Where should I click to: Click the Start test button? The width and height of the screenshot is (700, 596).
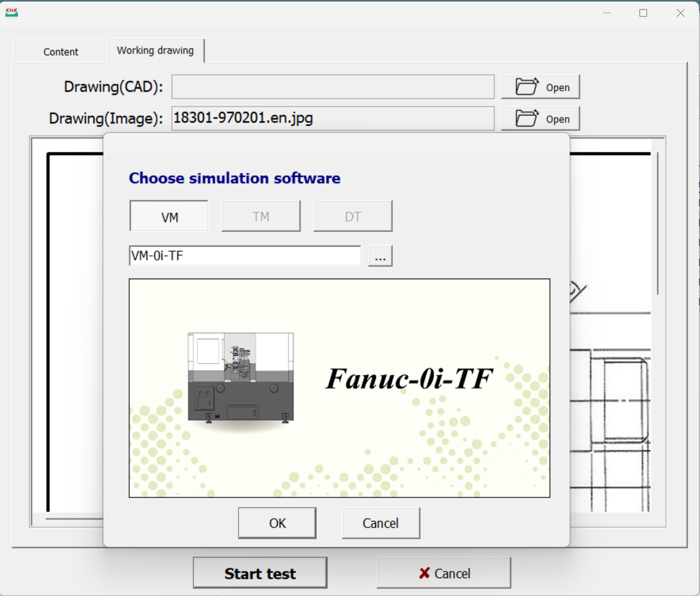coord(260,573)
